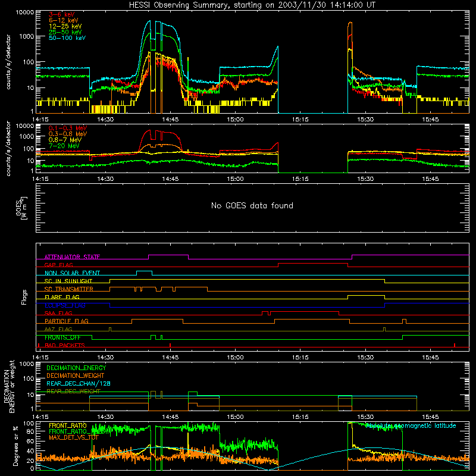
Task: Select the '3-6 keV' legend label
Action: (61, 14)
